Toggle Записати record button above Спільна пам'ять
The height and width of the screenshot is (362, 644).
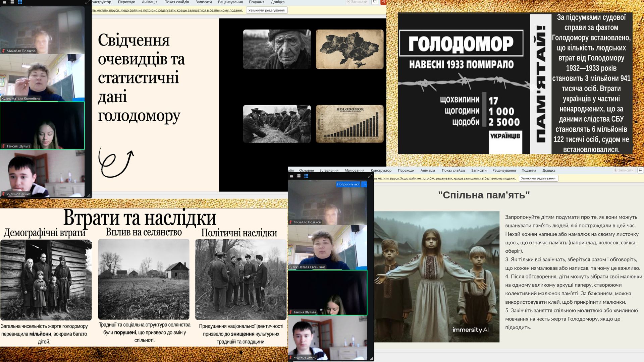(x=624, y=170)
